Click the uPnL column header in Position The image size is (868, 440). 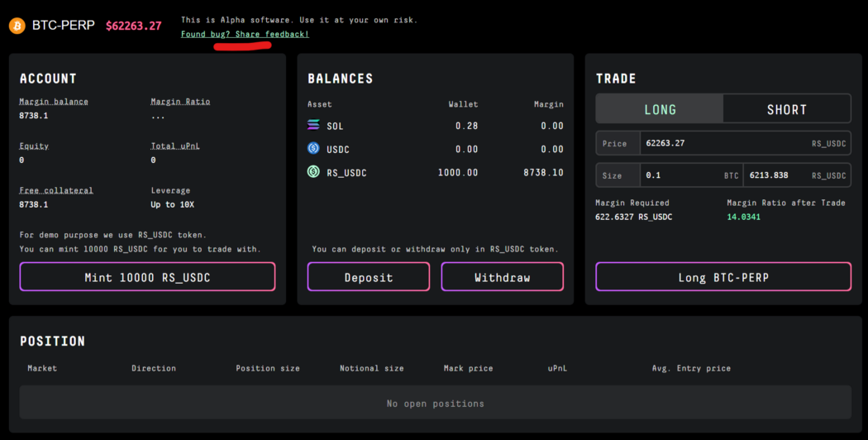coord(557,368)
